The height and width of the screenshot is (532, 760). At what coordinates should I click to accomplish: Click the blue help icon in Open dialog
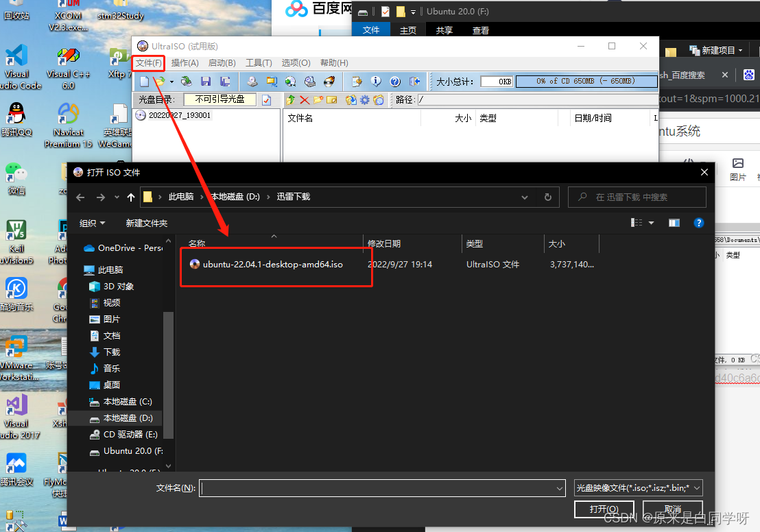[698, 223]
